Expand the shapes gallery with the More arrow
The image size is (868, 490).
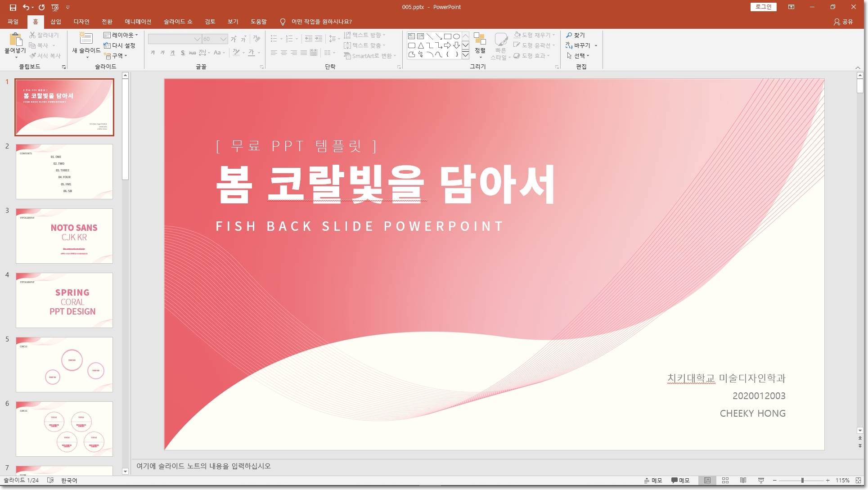pos(466,55)
